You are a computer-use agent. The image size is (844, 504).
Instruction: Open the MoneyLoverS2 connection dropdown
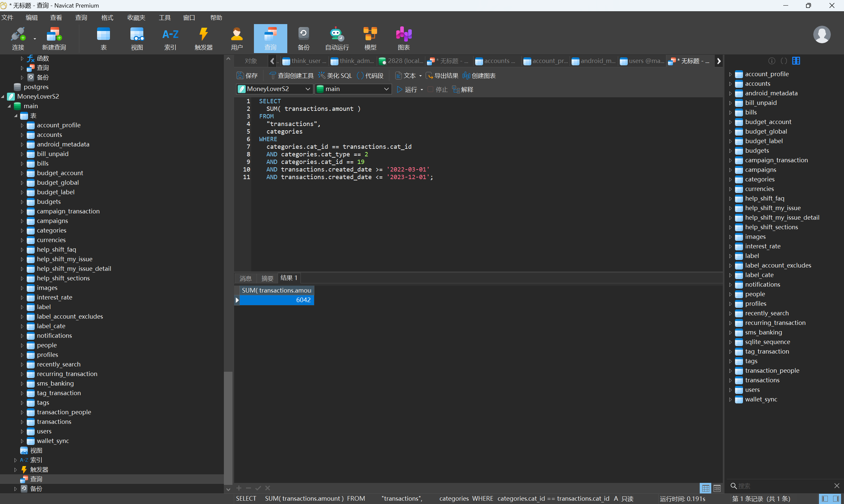pyautogui.click(x=274, y=89)
